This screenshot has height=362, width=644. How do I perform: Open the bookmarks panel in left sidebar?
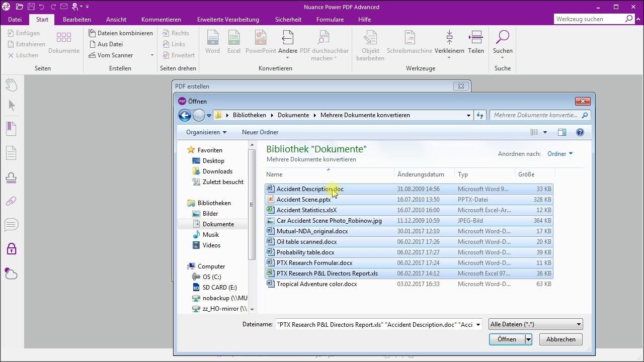tap(12, 128)
